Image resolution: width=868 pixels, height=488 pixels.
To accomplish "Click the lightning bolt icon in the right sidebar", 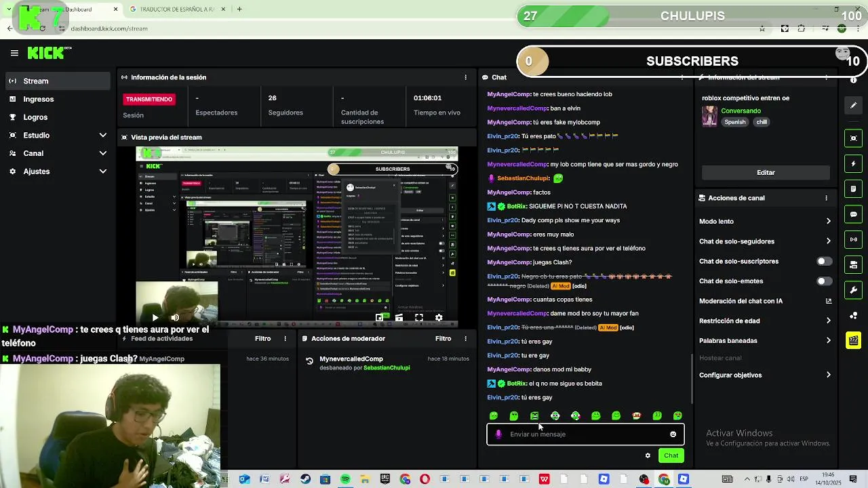I will [853, 163].
